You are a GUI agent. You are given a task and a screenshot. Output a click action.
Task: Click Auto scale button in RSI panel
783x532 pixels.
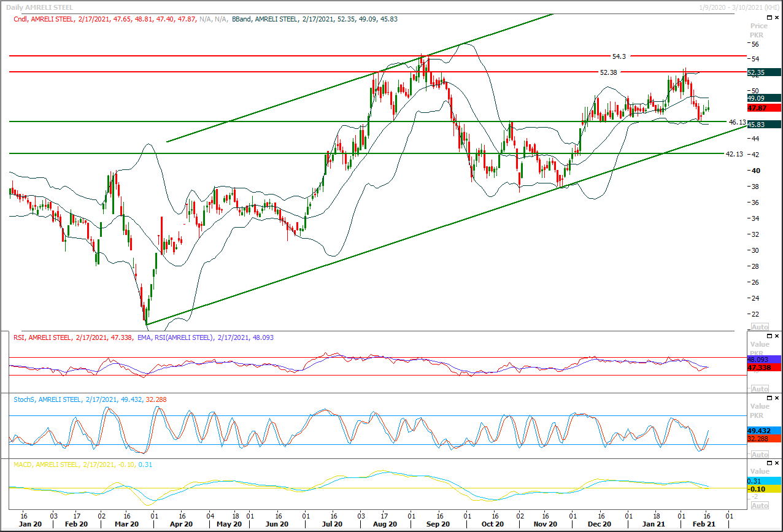760,389
